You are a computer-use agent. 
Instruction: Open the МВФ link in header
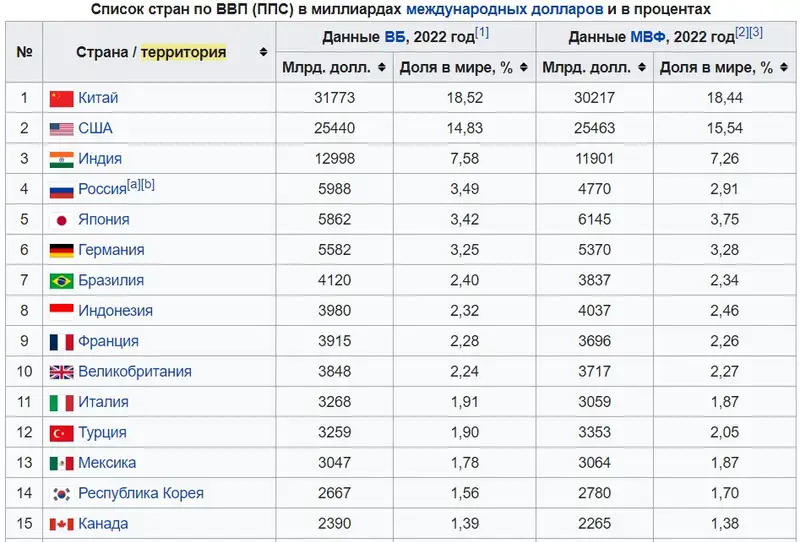[x=648, y=37]
